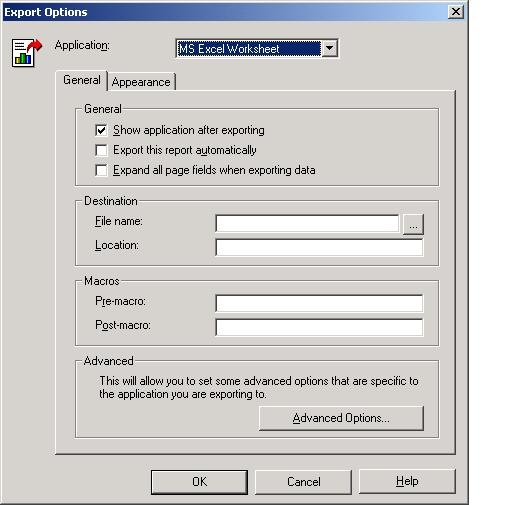Click the Cancel button
The height and width of the screenshot is (505, 512).
[303, 482]
